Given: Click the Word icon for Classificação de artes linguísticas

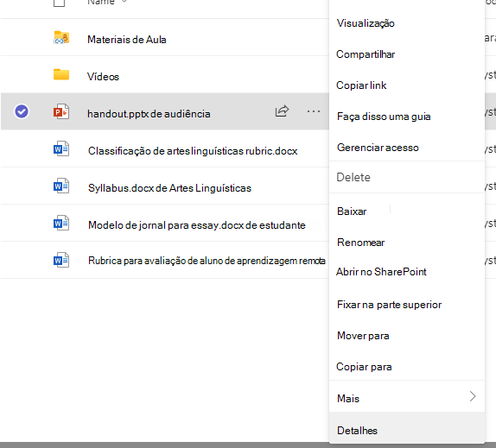Looking at the screenshot, I should click(61, 148).
